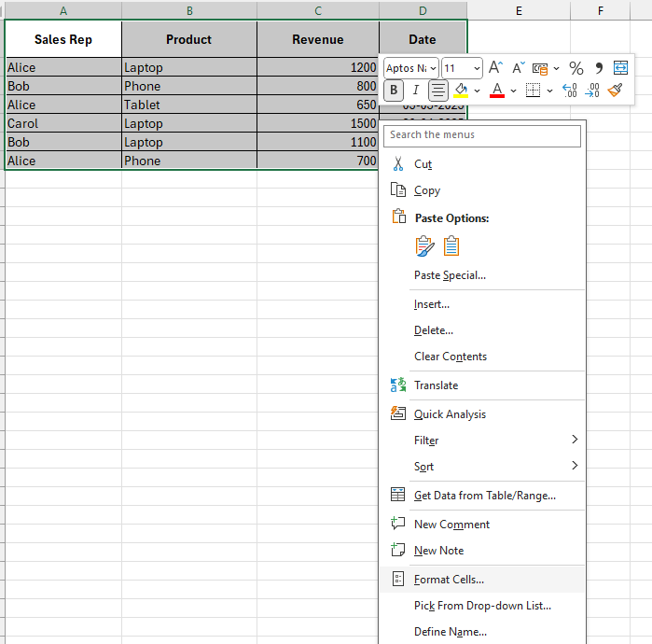Add a New Comment
The image size is (652, 644).
482,525
